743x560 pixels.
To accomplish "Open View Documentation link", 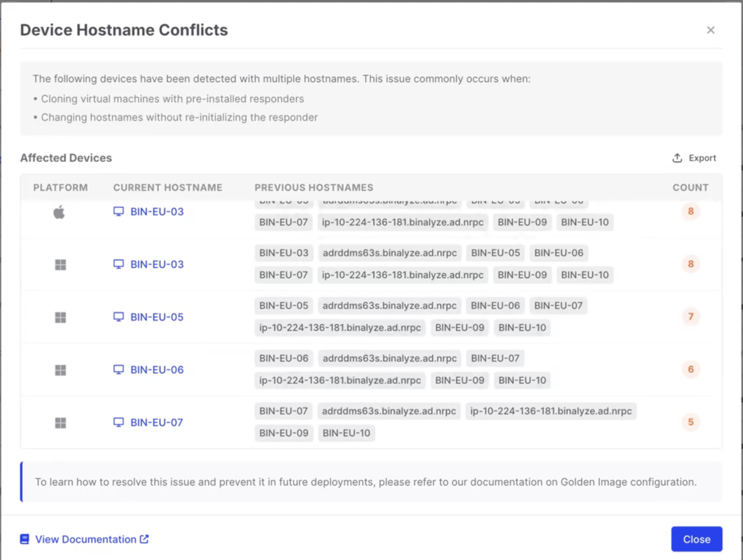I will point(86,539).
